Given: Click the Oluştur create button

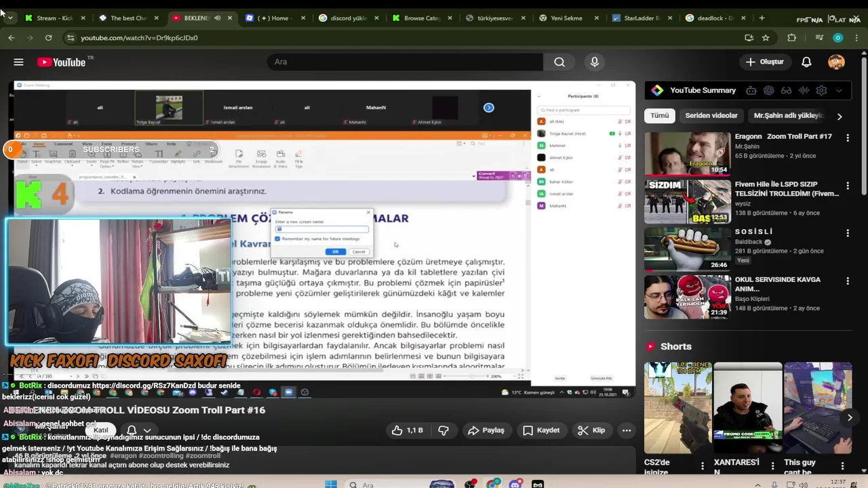Looking at the screenshot, I should pyautogui.click(x=765, y=62).
